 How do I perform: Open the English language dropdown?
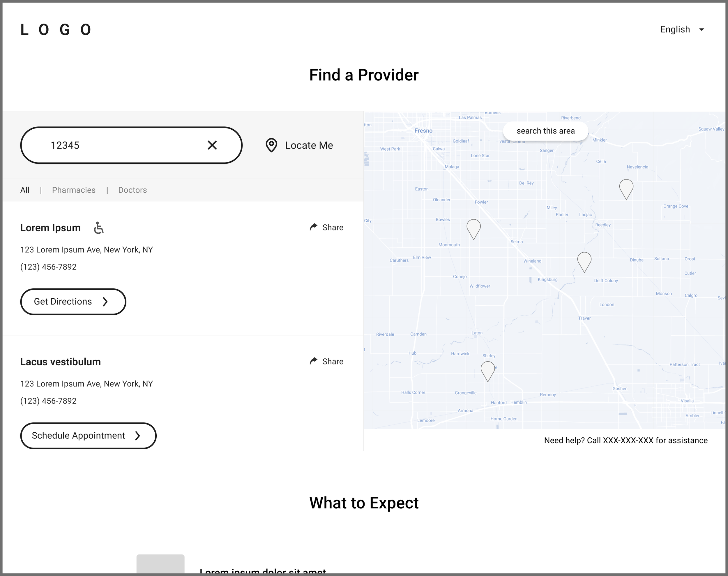coord(675,30)
